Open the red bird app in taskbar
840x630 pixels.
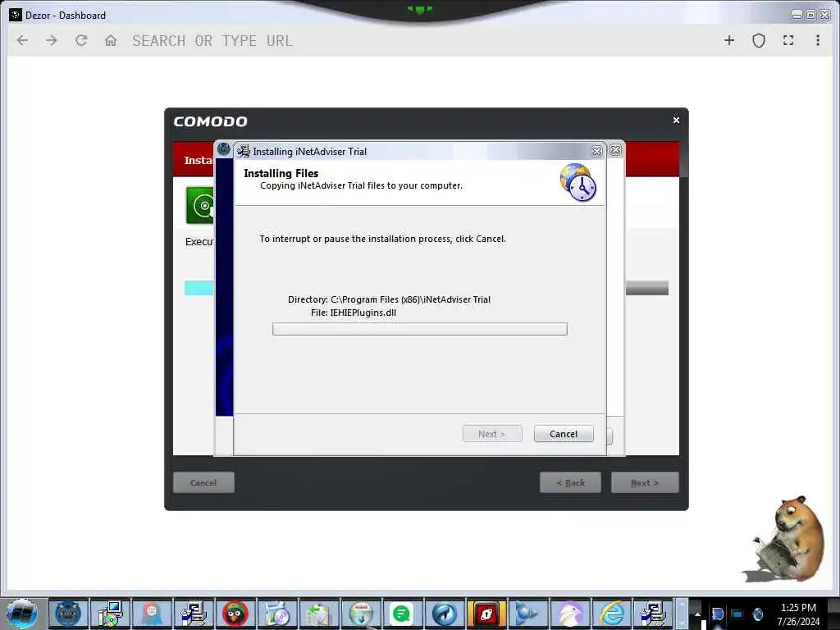(x=235, y=614)
